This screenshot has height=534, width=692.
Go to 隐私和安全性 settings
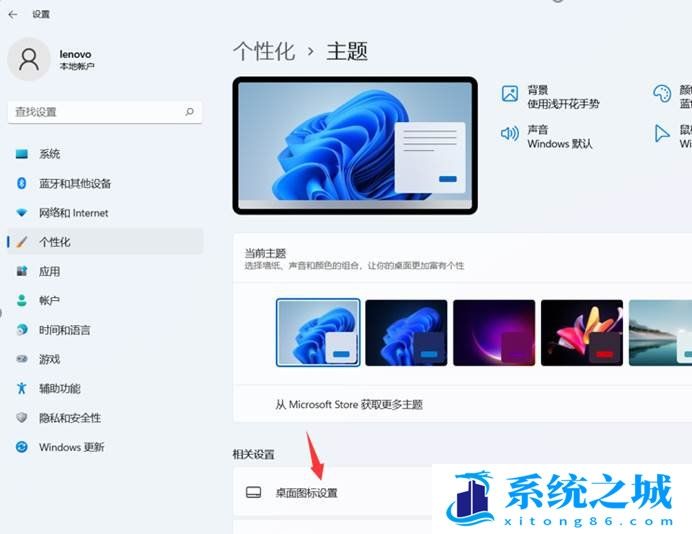[x=105, y=417]
